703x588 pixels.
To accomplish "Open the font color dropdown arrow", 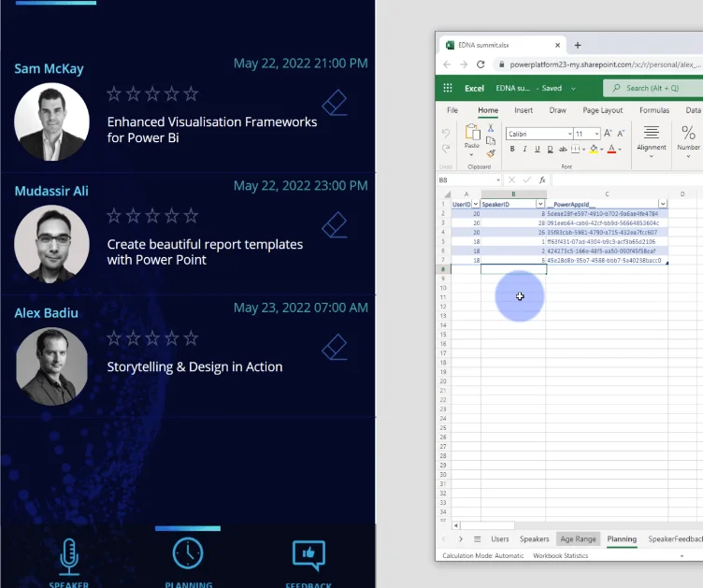I will click(x=620, y=150).
